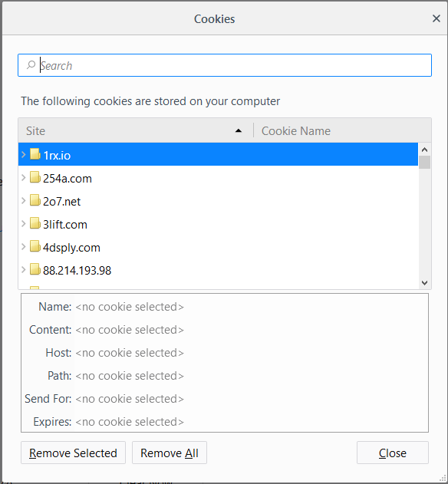448x484 pixels.
Task: Click the 2o7.net folder icon
Action: 35,200
